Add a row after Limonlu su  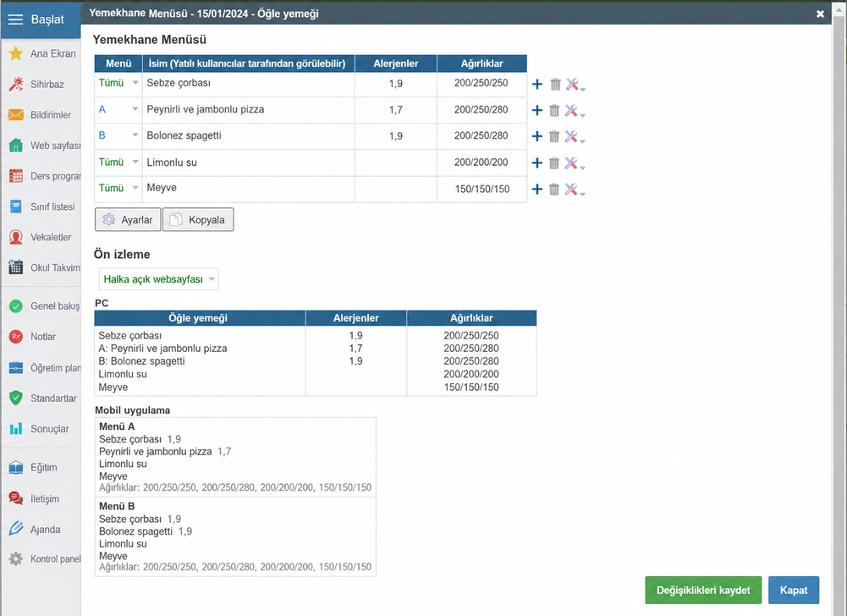pyautogui.click(x=537, y=163)
